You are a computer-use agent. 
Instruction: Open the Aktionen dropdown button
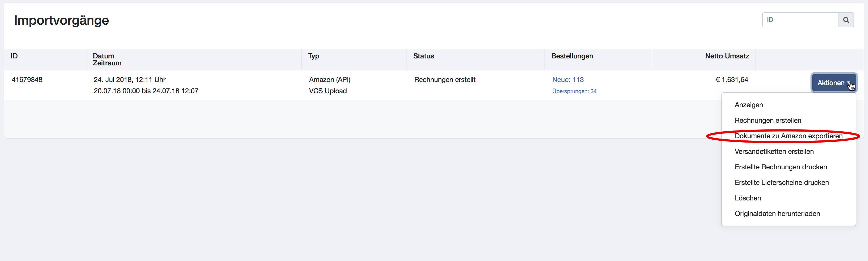click(834, 83)
